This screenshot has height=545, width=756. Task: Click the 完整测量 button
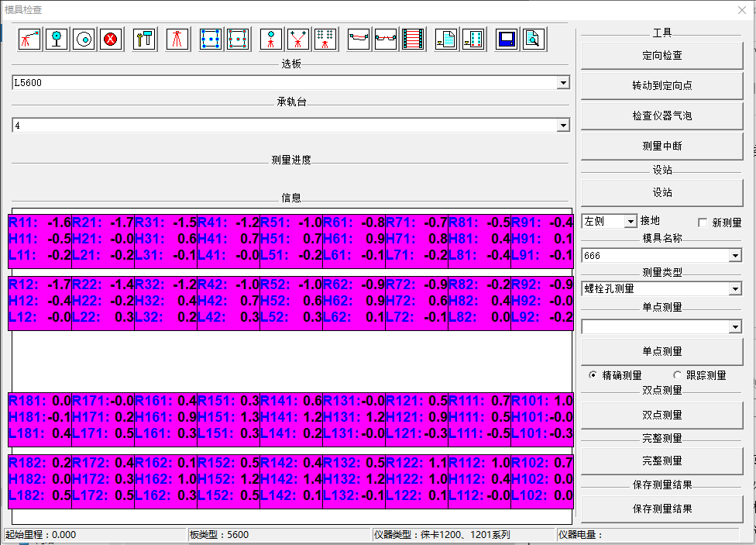click(661, 461)
